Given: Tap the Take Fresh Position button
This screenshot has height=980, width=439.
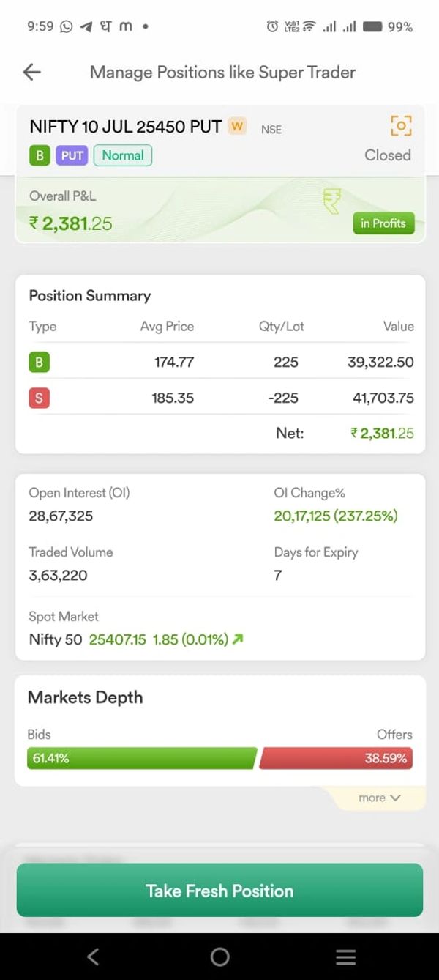Looking at the screenshot, I should point(219,891).
